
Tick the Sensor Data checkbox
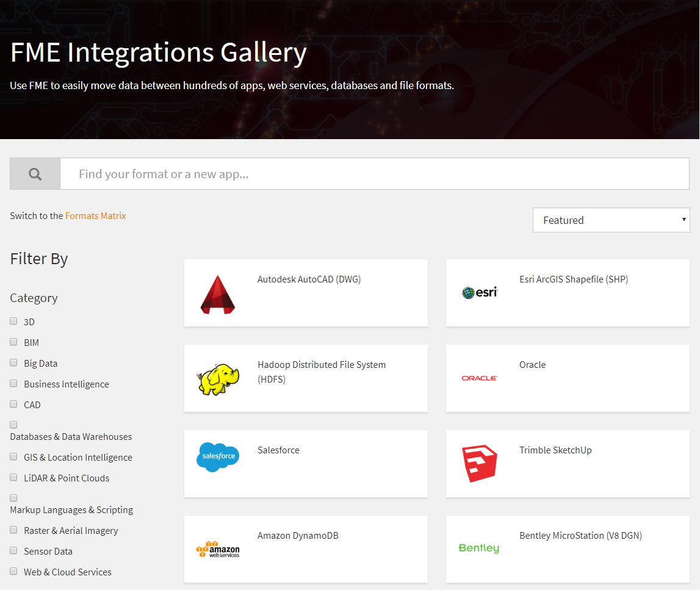click(x=14, y=551)
